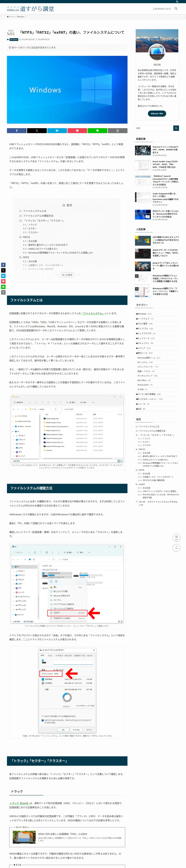186x868 pixels.
Task: Click floating Facebook share icon
Action: 3,265
